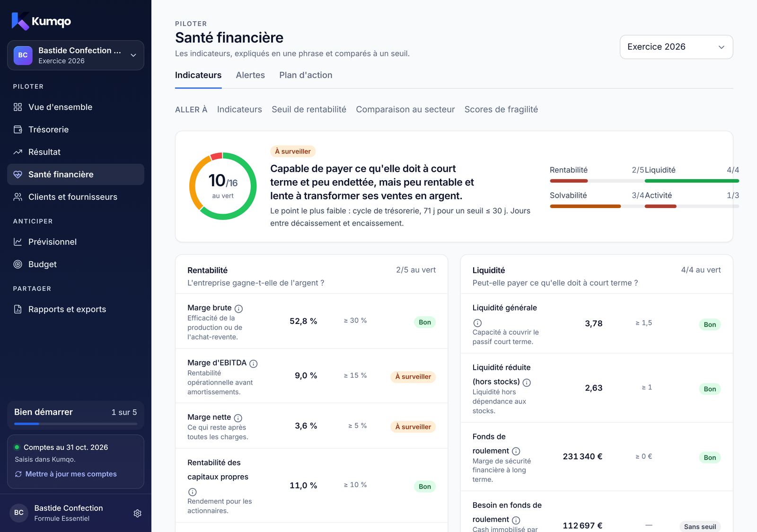The image size is (757, 532).
Task: Click Mettre à jour mes comptes link
Action: click(x=71, y=474)
